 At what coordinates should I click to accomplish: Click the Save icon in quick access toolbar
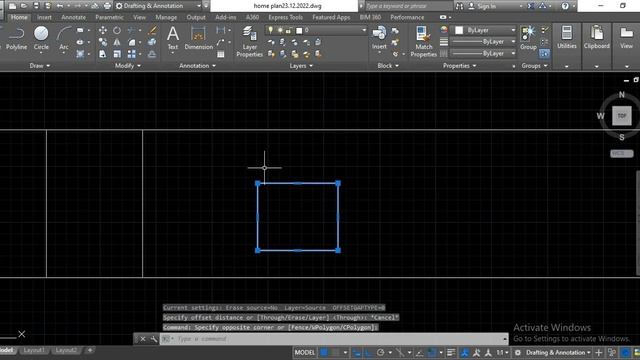click(x=36, y=6)
